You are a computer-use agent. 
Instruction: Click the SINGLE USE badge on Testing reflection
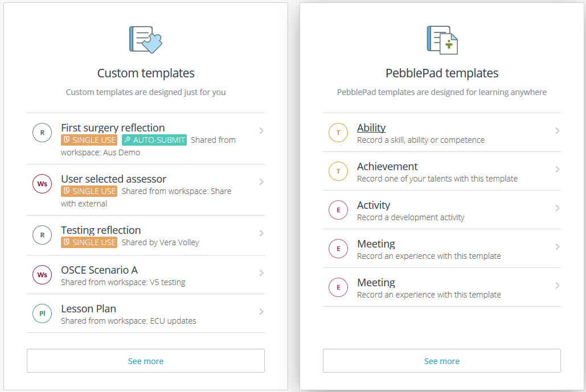tap(89, 242)
